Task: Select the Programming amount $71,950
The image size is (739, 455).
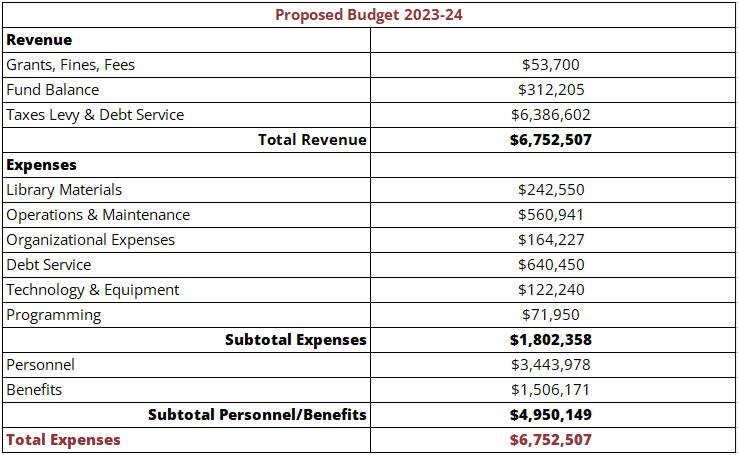Action: click(550, 315)
